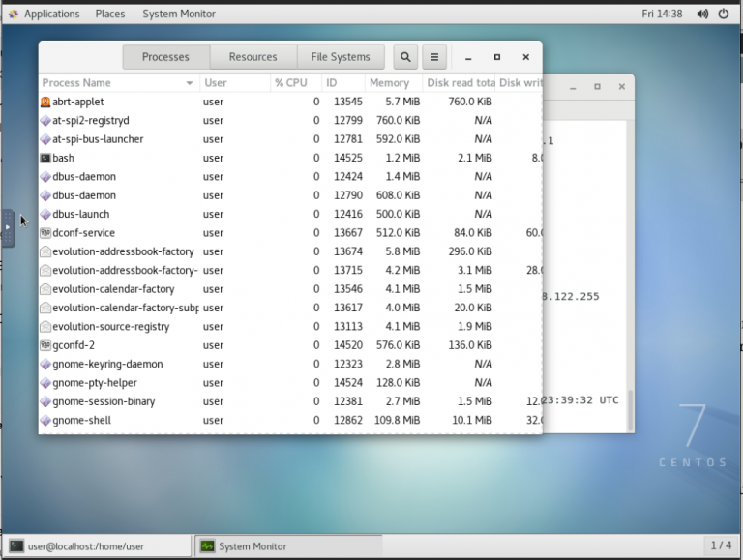Click the terminal taskbar button user@localhost
This screenshot has height=560, width=743.
click(x=96, y=546)
